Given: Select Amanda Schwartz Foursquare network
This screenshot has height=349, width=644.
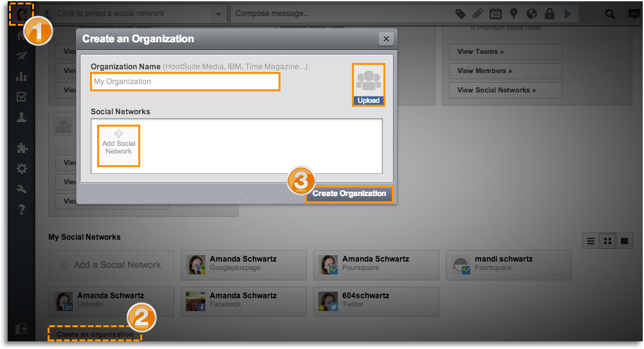Looking at the screenshot, I should coord(376,265).
